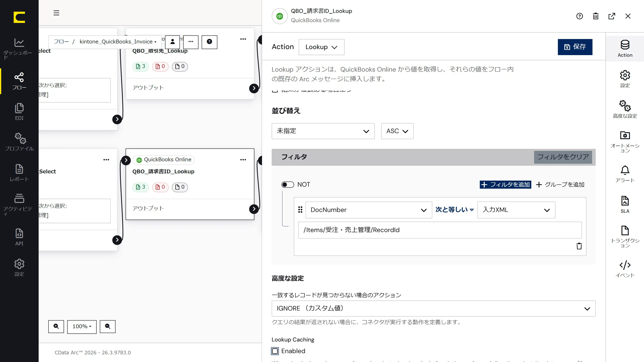Open the IGNORE (カスタム値) action dropdown
Image resolution: width=644 pixels, height=362 pixels.
coord(433,308)
